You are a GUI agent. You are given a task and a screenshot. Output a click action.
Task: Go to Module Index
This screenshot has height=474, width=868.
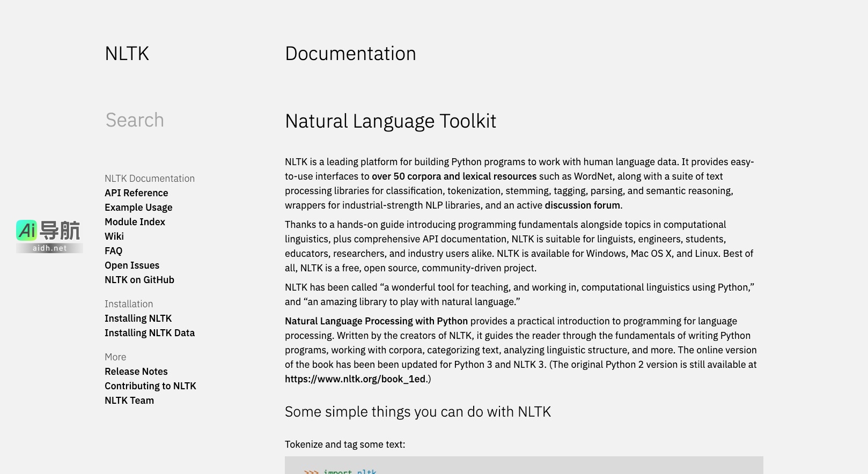point(135,222)
